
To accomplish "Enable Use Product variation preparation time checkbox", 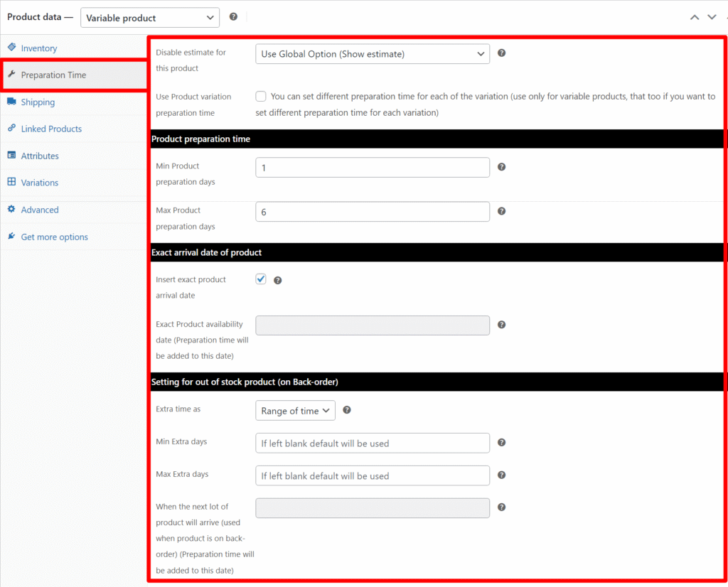I will 261,97.
